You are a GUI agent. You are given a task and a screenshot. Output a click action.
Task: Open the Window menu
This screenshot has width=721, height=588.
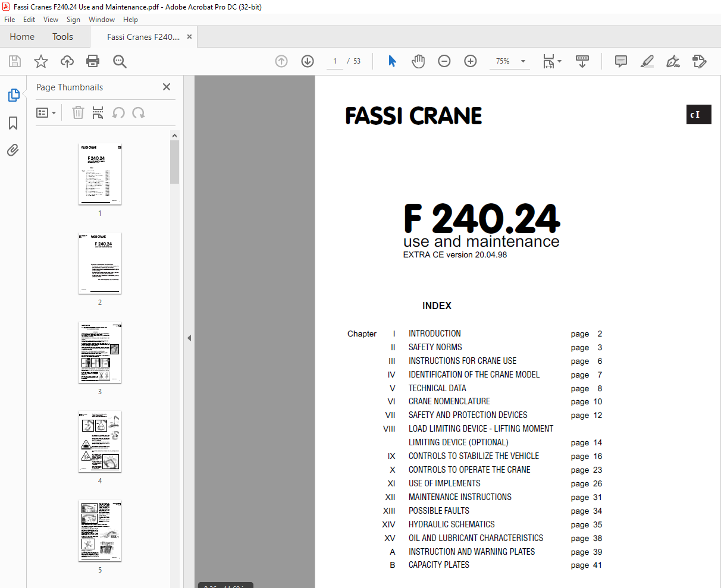tap(102, 20)
